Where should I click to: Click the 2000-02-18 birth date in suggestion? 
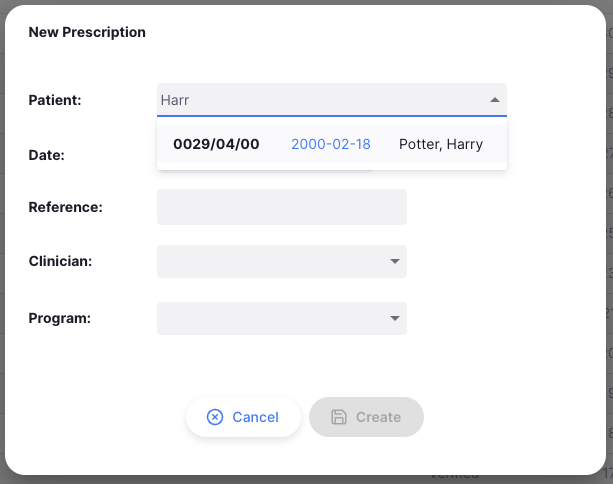[x=330, y=144]
